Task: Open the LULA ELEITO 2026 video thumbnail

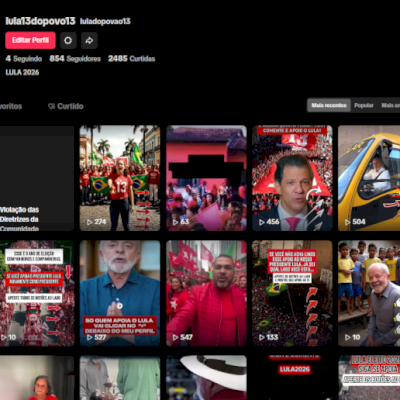Action: (x=369, y=378)
